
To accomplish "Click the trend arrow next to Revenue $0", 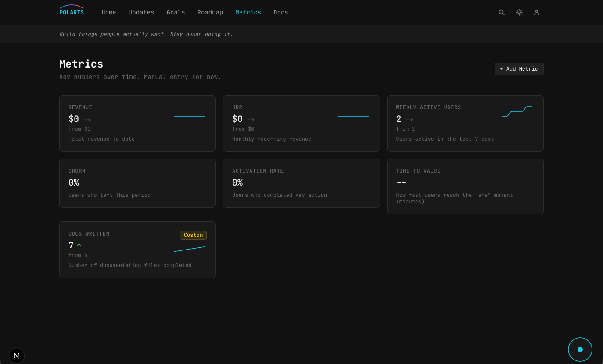I will tap(86, 119).
